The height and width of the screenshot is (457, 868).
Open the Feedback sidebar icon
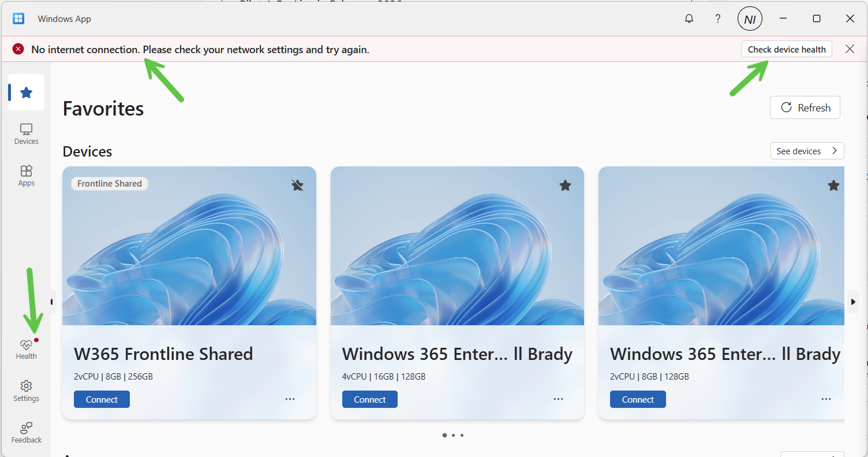pyautogui.click(x=26, y=432)
